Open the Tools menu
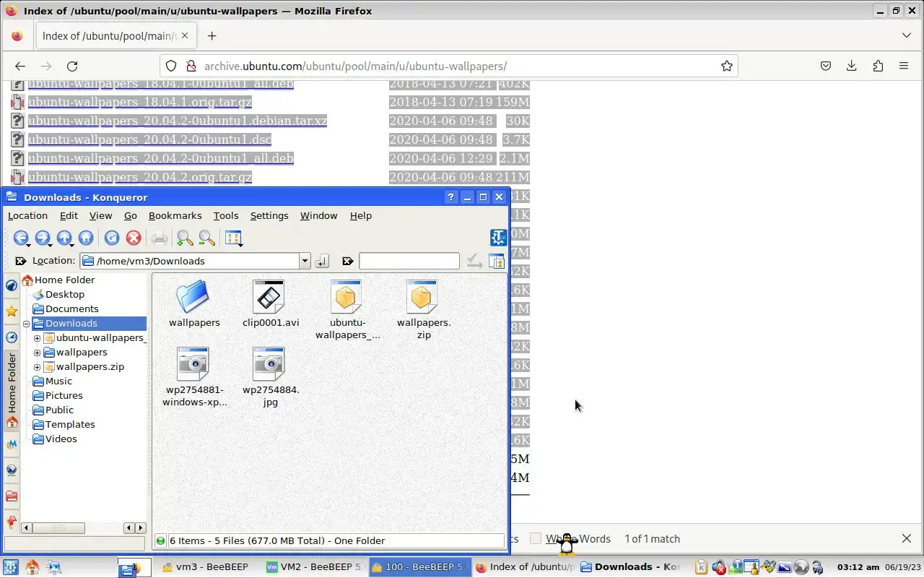 pyautogui.click(x=226, y=215)
